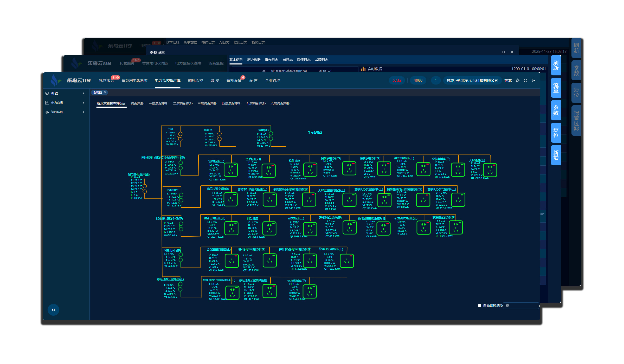Expand the 运行环境 sidebar menu arrow
The image size is (624, 364).
click(84, 112)
